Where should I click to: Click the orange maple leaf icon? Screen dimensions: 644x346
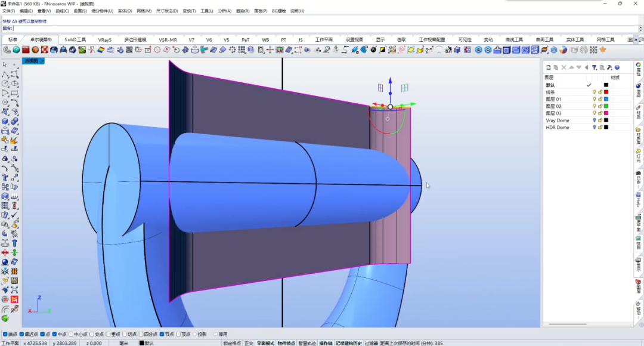click(x=603, y=50)
